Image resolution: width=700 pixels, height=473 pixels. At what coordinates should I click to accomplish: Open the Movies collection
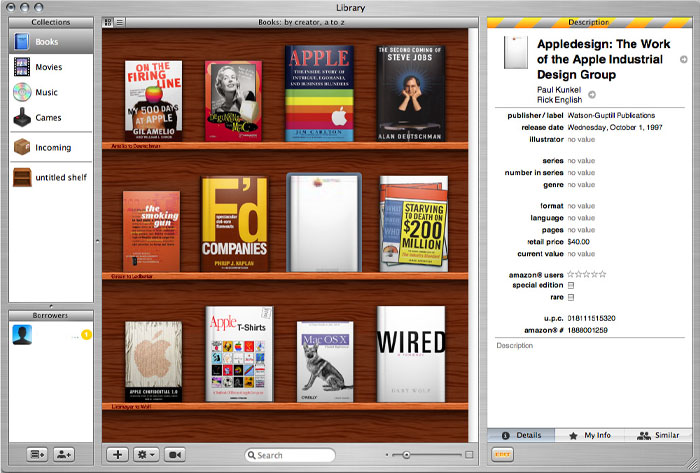point(51,67)
